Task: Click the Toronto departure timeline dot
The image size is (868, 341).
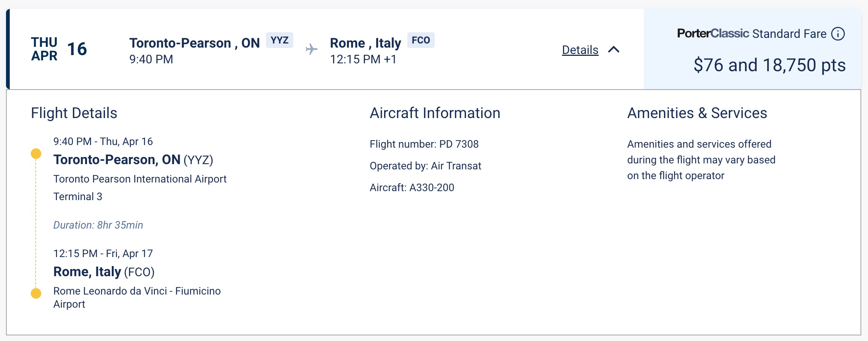Action: tap(36, 154)
